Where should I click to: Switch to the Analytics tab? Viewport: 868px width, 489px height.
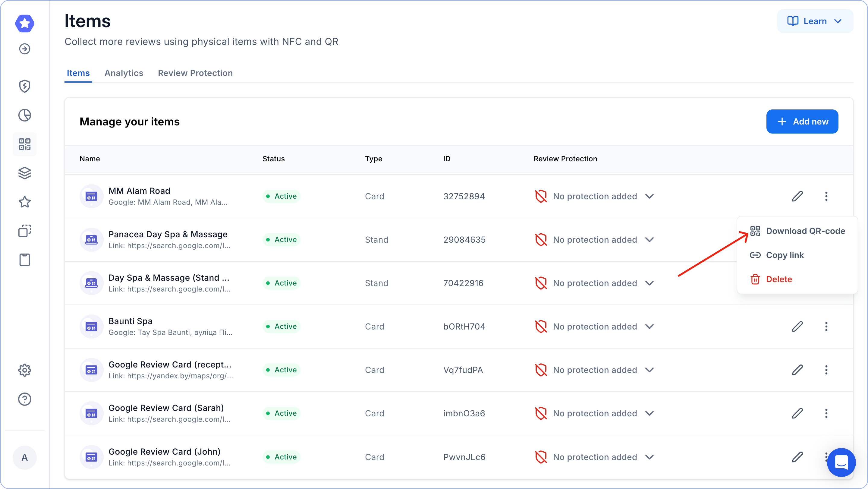tap(124, 73)
